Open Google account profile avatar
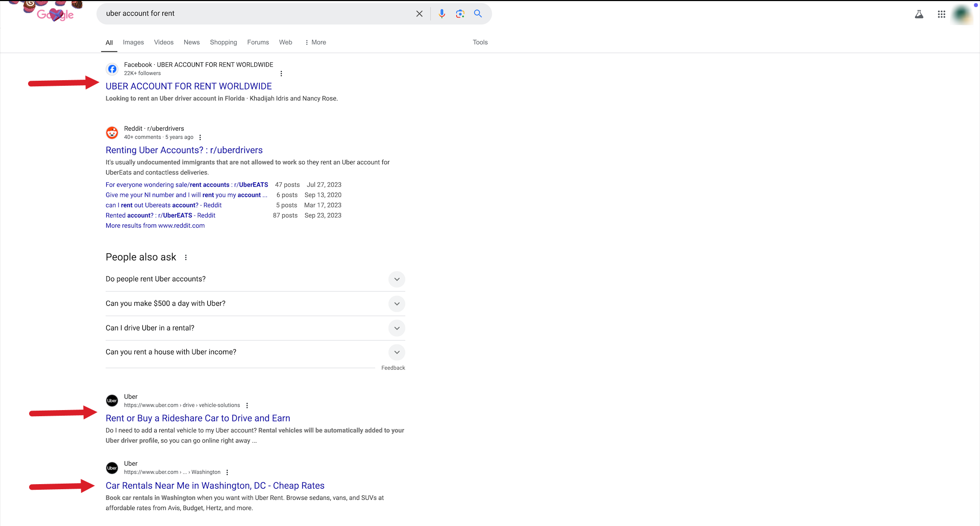 click(x=962, y=14)
